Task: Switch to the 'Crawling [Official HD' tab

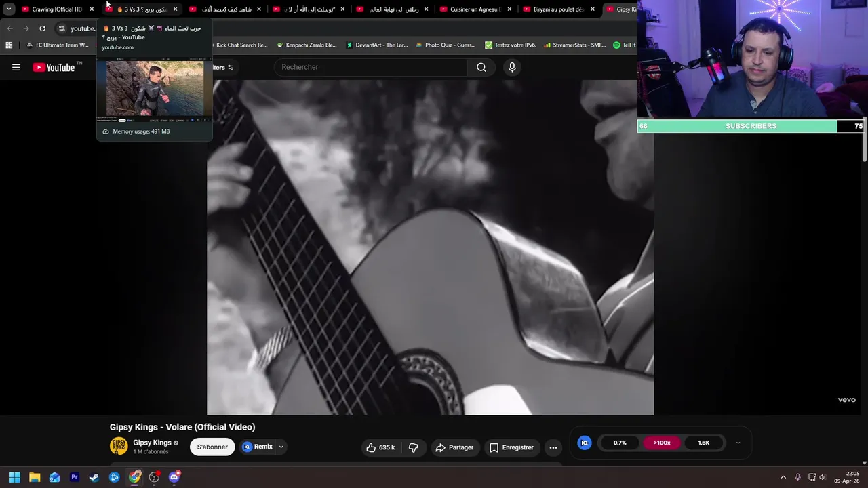Action: point(57,9)
